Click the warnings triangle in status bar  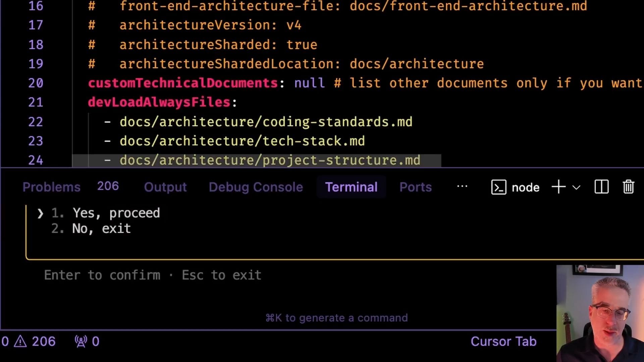coord(20,342)
